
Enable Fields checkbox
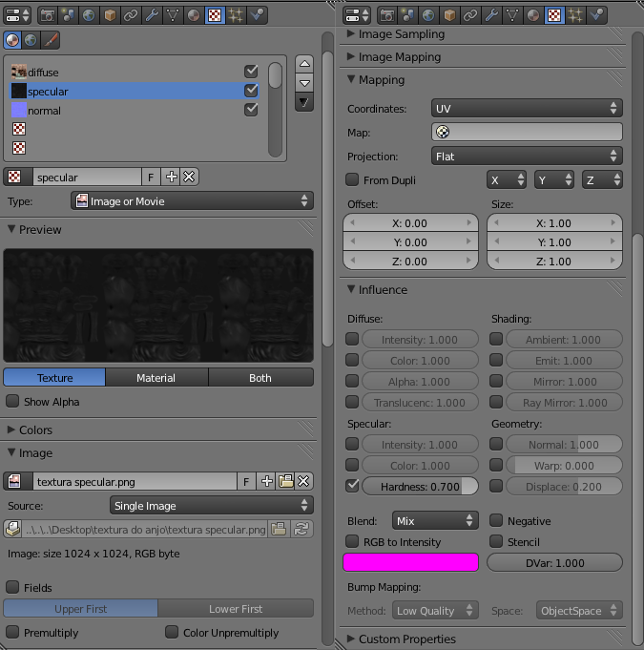(x=12, y=587)
